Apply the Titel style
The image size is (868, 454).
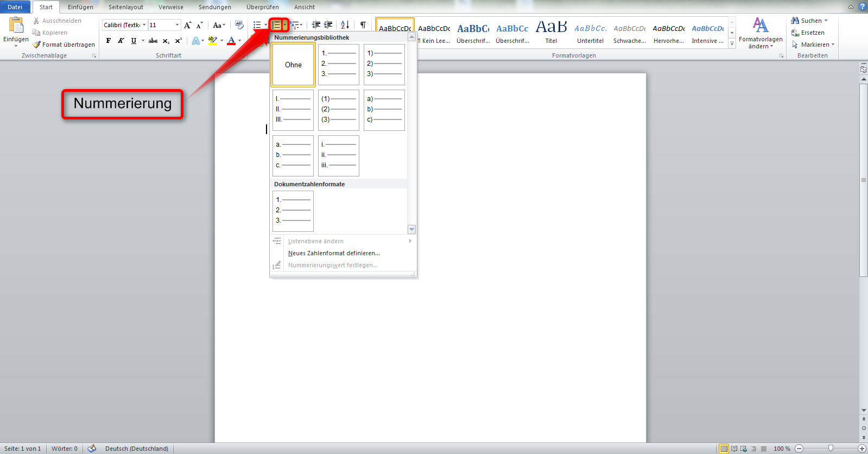551,33
